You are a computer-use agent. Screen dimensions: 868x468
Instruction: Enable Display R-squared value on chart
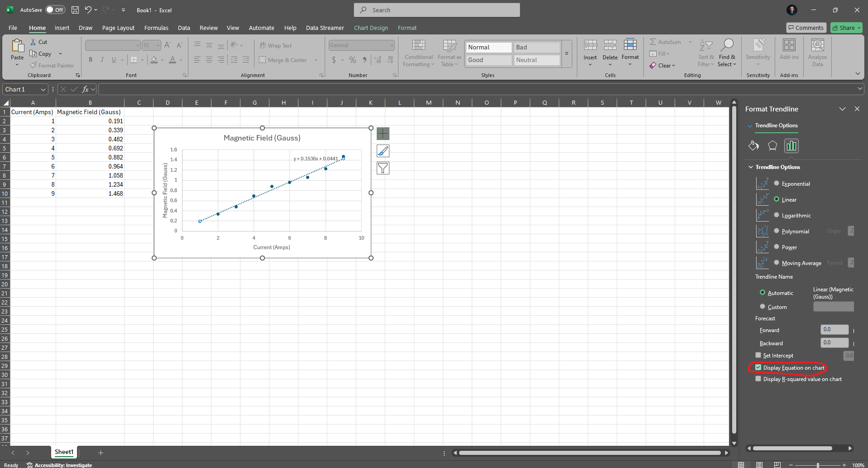(x=758, y=378)
